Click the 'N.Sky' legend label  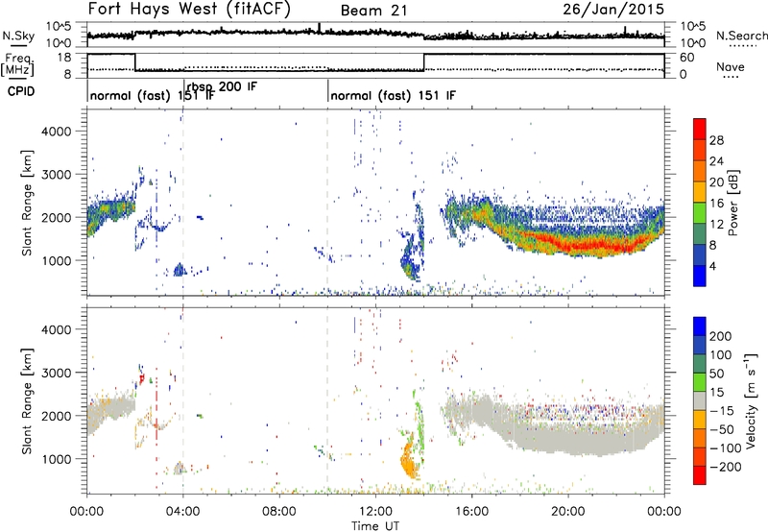tap(18, 36)
